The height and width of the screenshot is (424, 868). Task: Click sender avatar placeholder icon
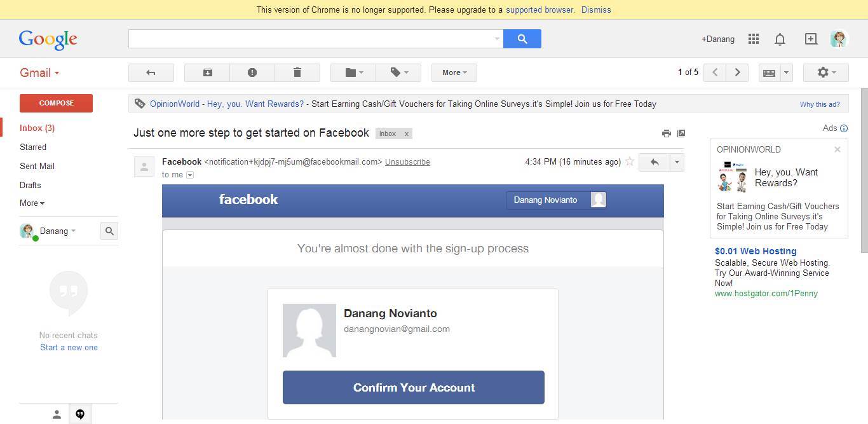[144, 167]
